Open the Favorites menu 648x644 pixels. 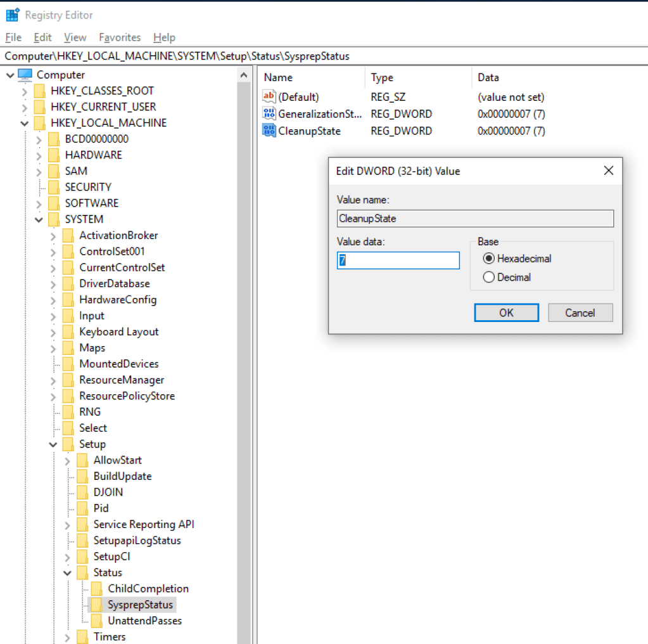click(x=120, y=37)
